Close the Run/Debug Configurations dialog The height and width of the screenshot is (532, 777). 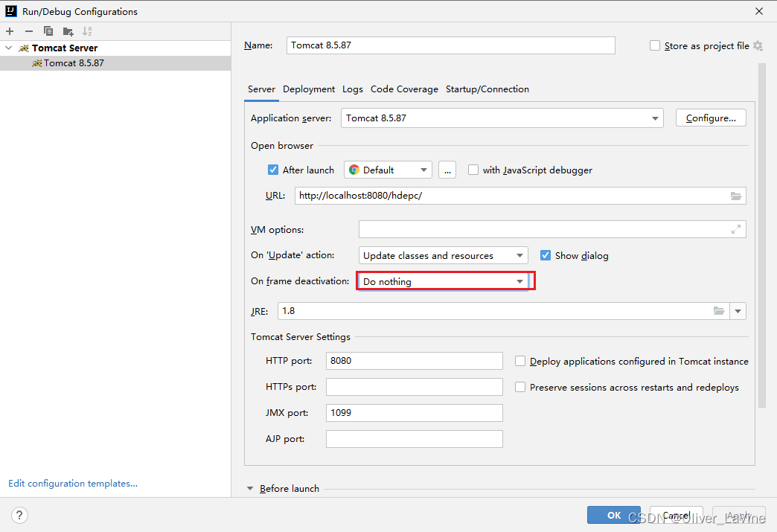[x=758, y=11]
